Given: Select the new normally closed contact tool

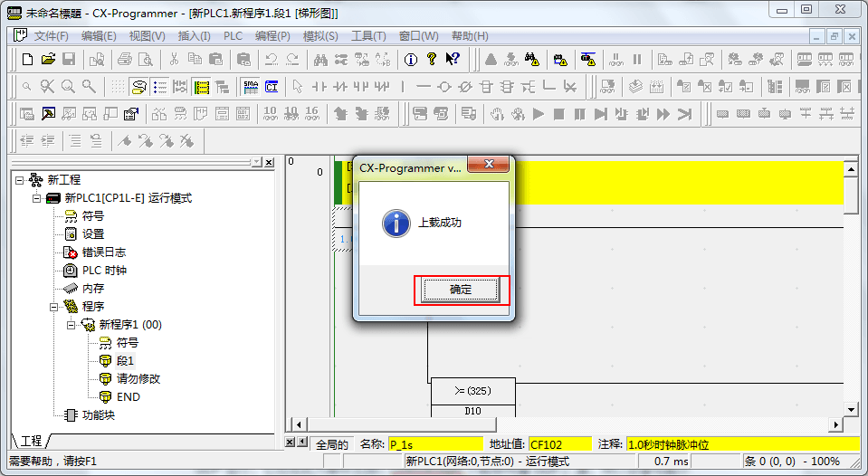Looking at the screenshot, I should 340,87.
